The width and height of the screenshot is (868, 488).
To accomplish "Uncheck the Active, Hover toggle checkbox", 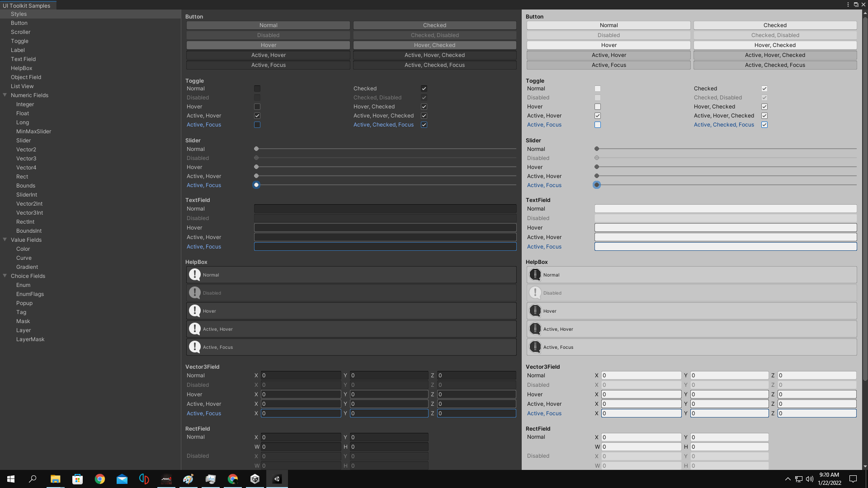I will tap(257, 115).
